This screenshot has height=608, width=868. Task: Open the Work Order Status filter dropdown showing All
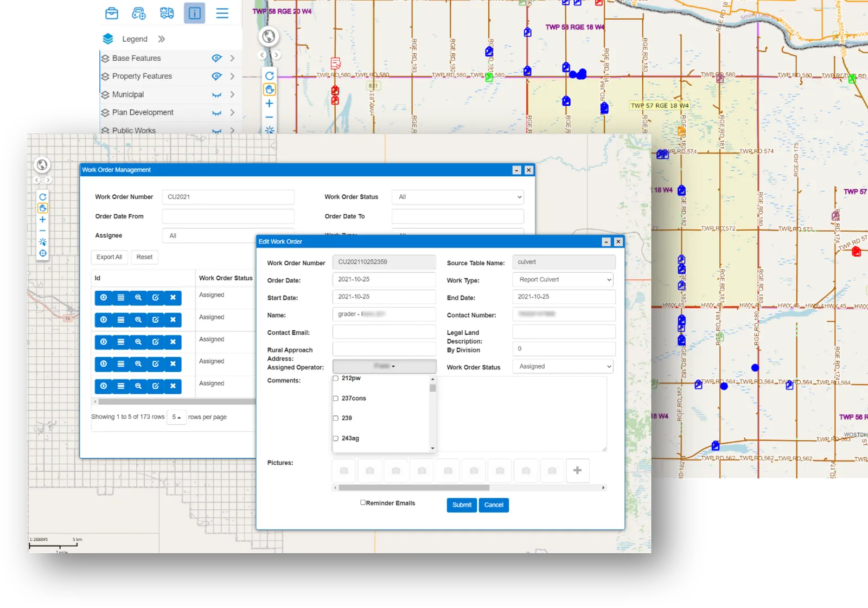coord(458,197)
